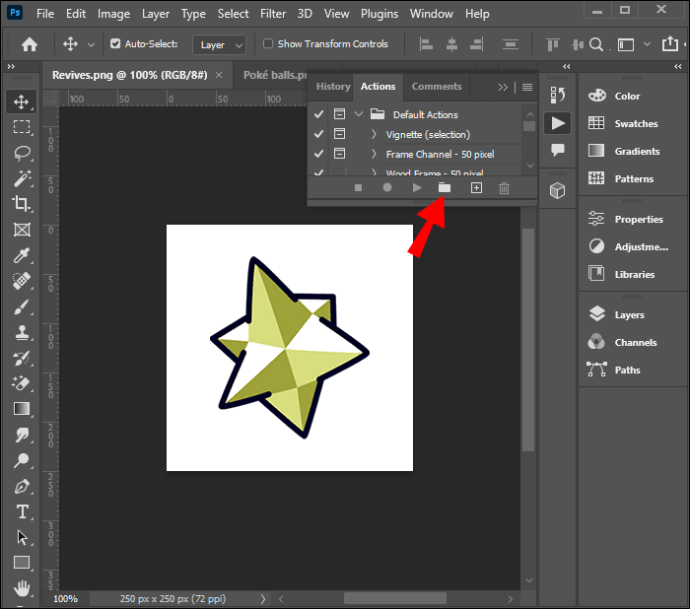The width and height of the screenshot is (690, 609).
Task: Select the Frame tool
Action: [x=22, y=229]
